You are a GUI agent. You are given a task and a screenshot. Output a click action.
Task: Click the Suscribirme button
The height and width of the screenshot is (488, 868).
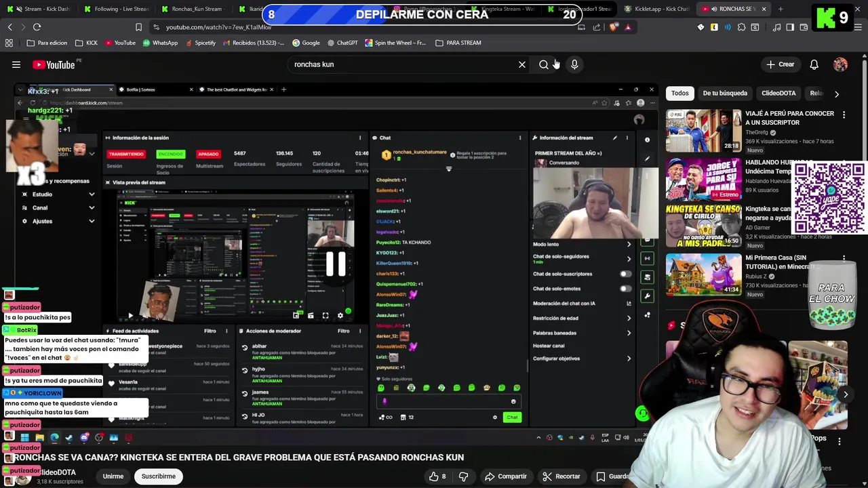[x=159, y=476]
